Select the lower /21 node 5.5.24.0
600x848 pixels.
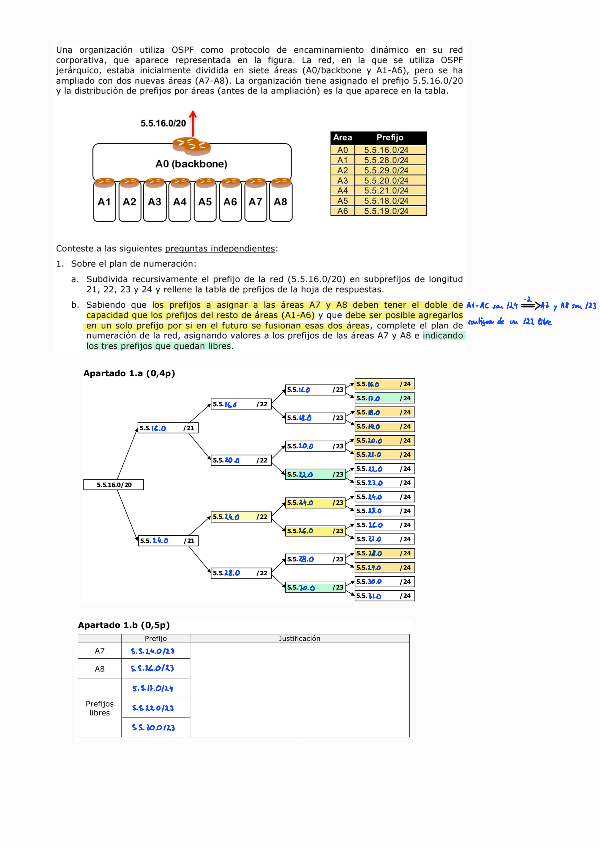coord(168,540)
